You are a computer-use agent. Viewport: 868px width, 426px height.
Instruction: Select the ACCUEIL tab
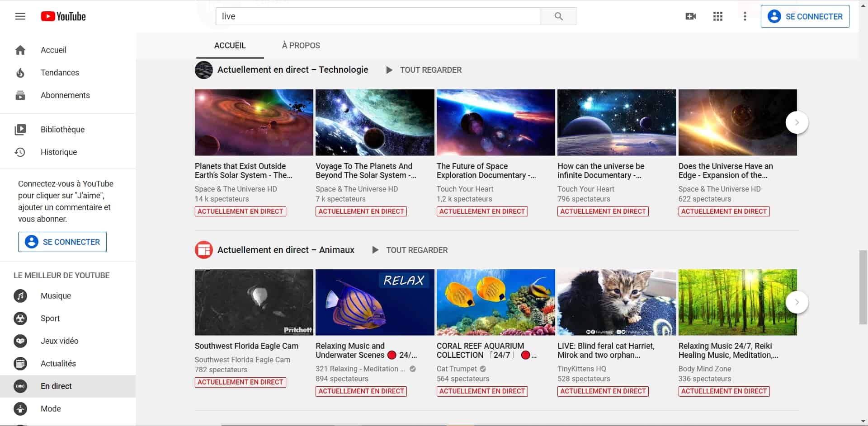pos(230,46)
